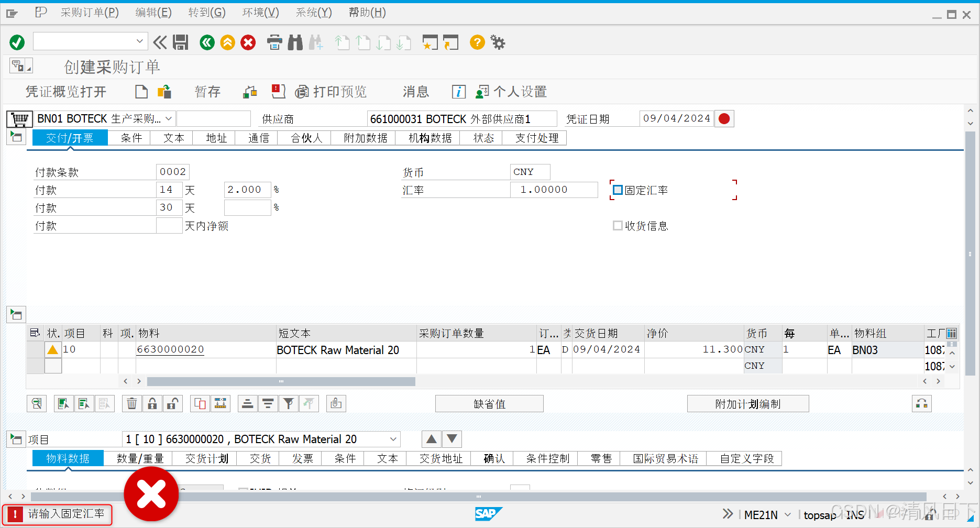This screenshot has width=980, height=528.
Task: Enable the 收货信息 checkbox
Action: click(618, 225)
